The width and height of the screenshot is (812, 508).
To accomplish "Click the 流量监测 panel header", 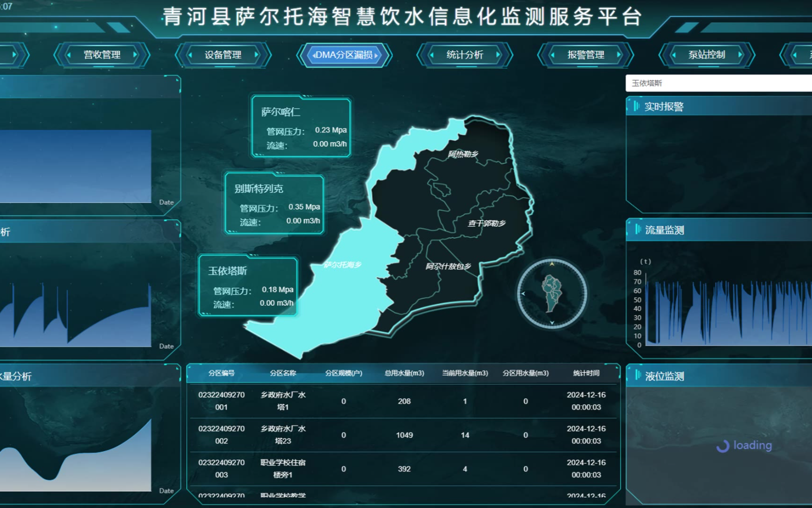I will click(x=719, y=230).
